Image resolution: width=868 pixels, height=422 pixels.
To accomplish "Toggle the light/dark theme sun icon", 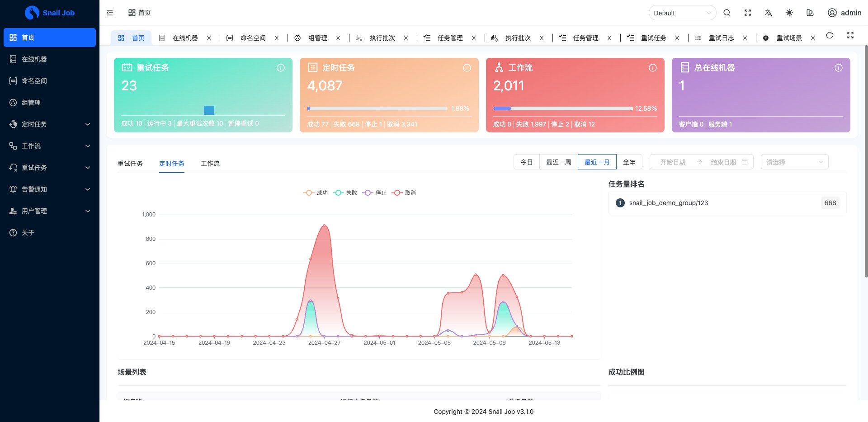I will [789, 13].
